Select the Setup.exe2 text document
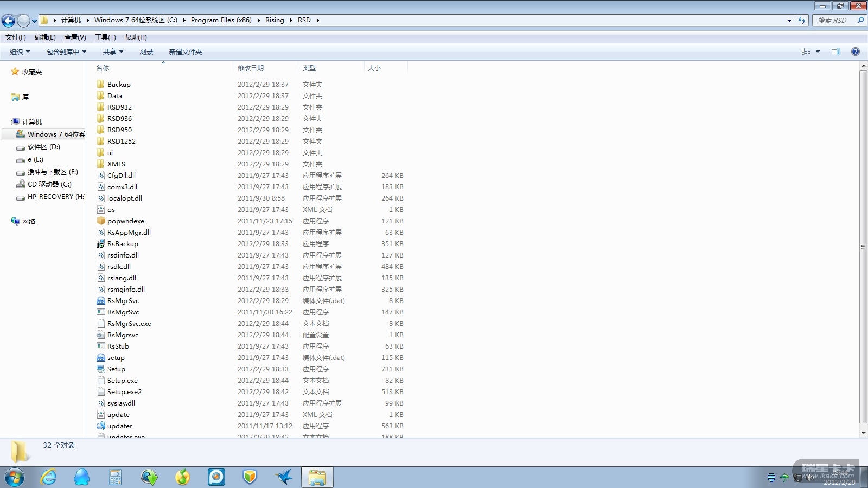 (124, 392)
